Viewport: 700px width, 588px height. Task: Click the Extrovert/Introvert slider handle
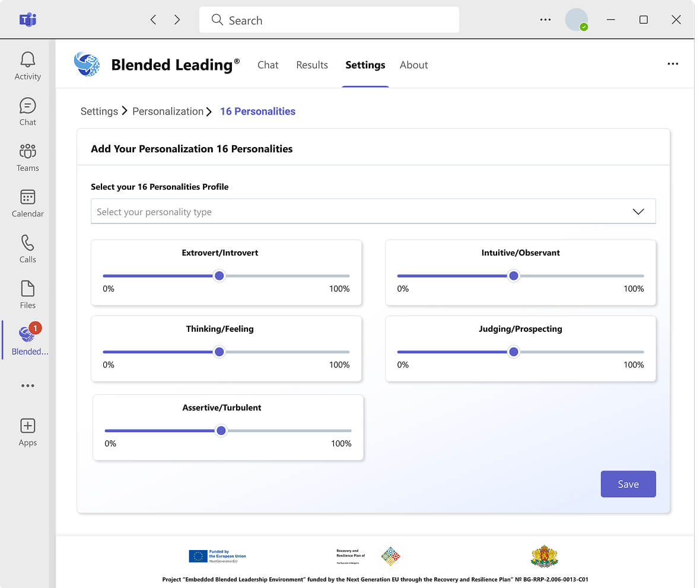(219, 276)
